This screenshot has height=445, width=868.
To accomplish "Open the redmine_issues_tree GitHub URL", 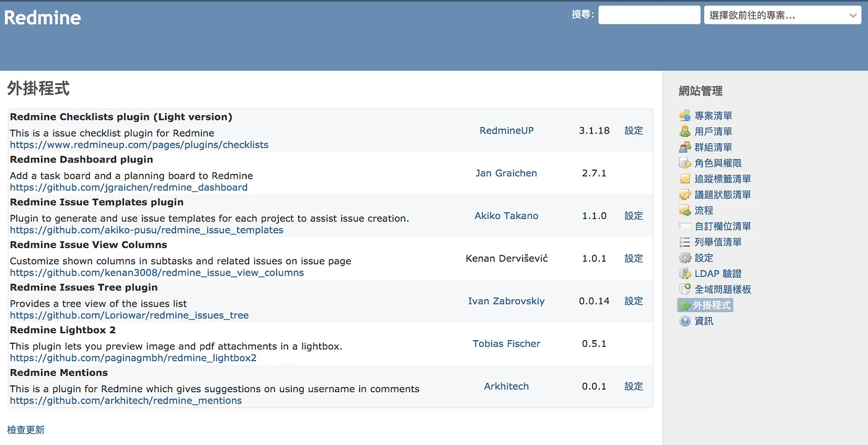I will click(130, 315).
